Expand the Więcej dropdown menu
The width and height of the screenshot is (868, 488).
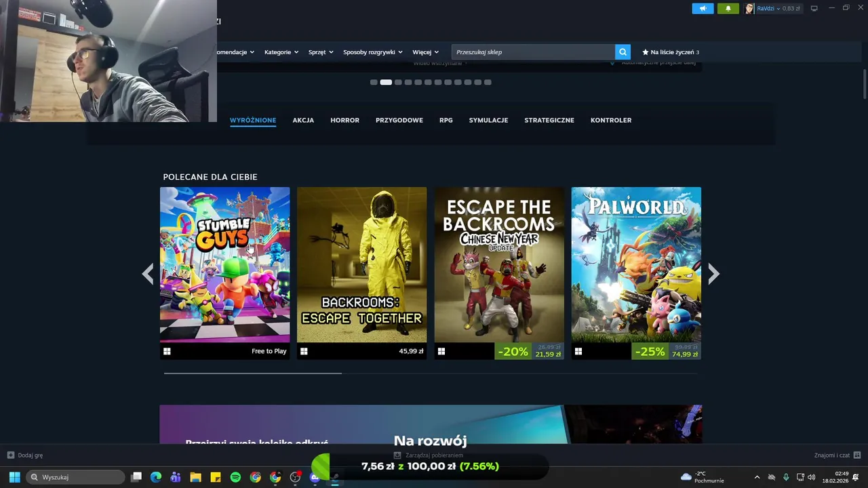(x=425, y=52)
